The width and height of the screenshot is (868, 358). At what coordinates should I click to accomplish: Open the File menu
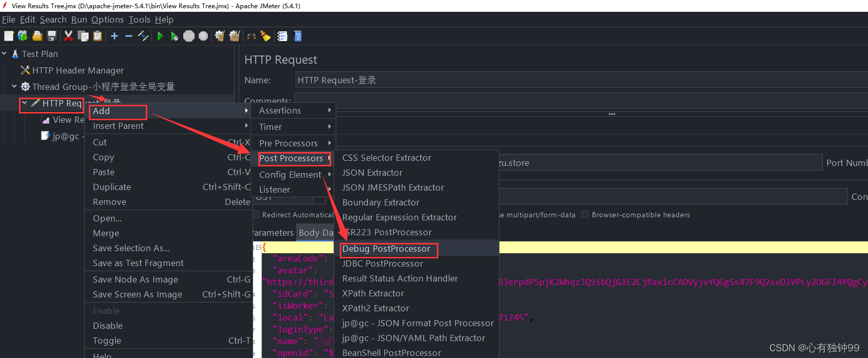pyautogui.click(x=9, y=20)
